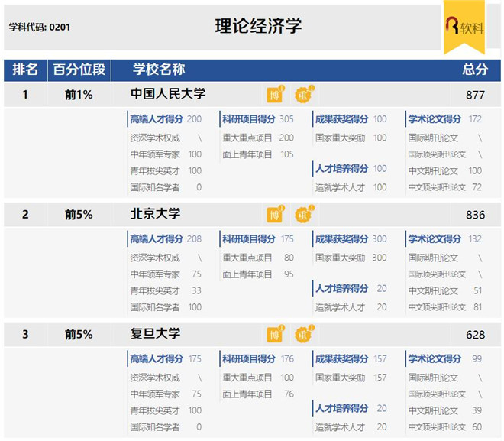Click 高端人才得分 208 under 北京大学
504x441 pixels.
tap(166, 239)
